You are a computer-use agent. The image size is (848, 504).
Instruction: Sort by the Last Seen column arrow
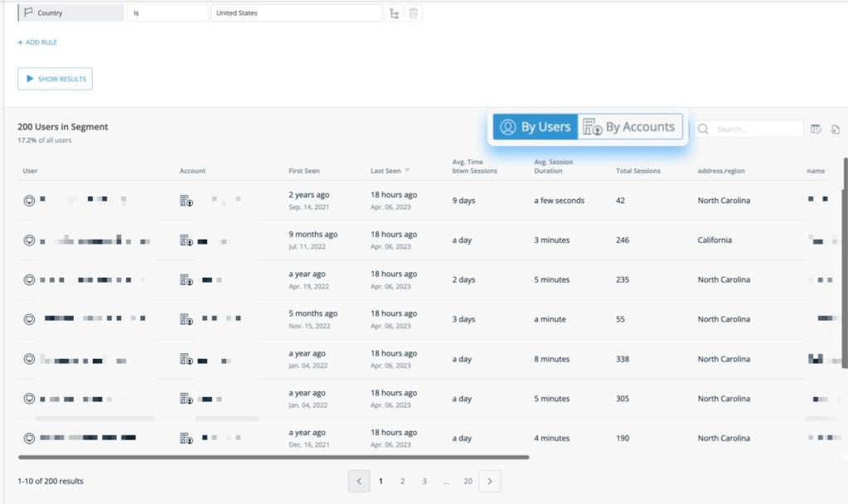[406, 171]
